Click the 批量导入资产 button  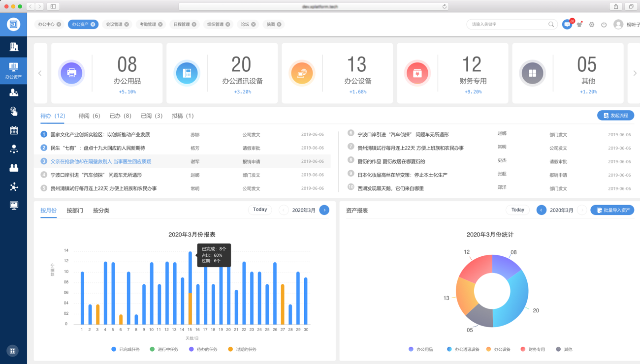click(612, 210)
